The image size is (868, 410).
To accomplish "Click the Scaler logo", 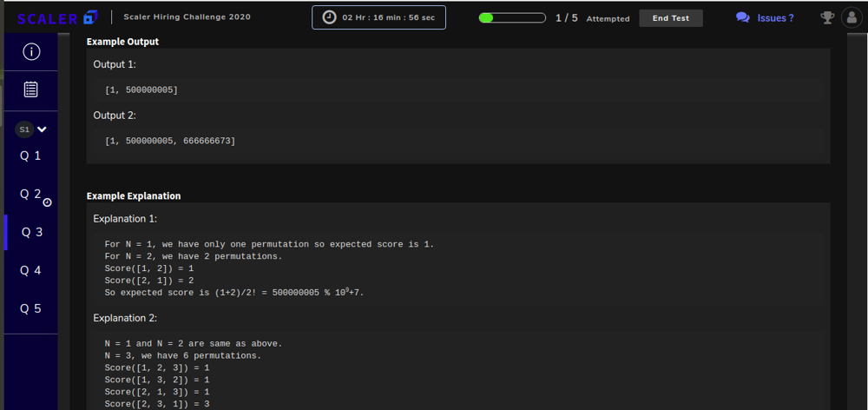I will pos(57,17).
